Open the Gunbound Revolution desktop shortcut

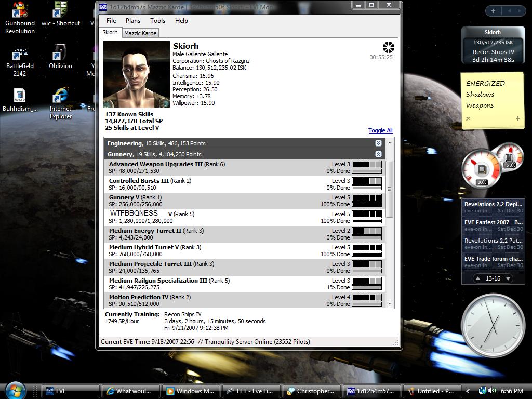point(20,18)
